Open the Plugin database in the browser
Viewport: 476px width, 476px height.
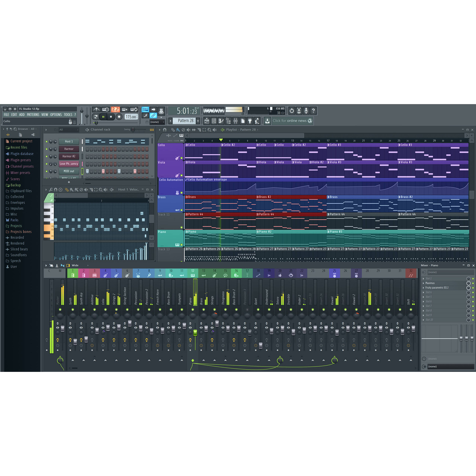point(21,154)
